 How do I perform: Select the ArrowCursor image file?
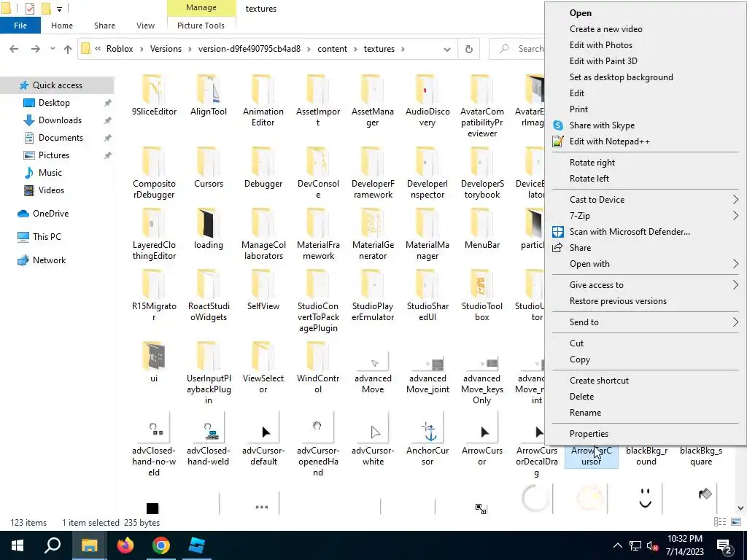[x=482, y=439]
